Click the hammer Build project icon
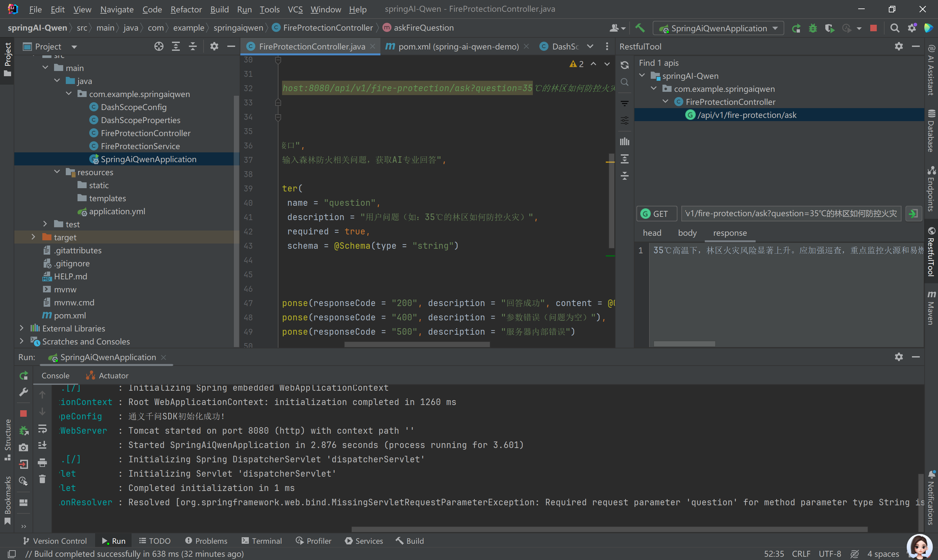Viewport: 938px width, 560px height. (640, 28)
